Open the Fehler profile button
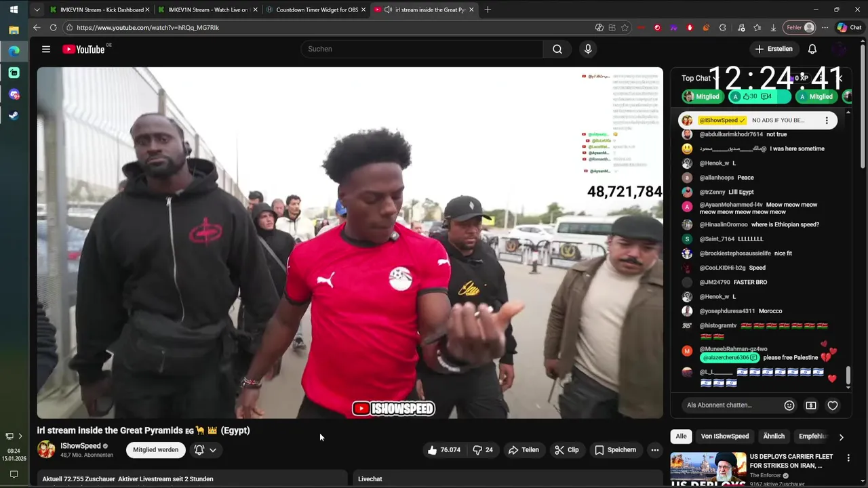 click(x=800, y=28)
